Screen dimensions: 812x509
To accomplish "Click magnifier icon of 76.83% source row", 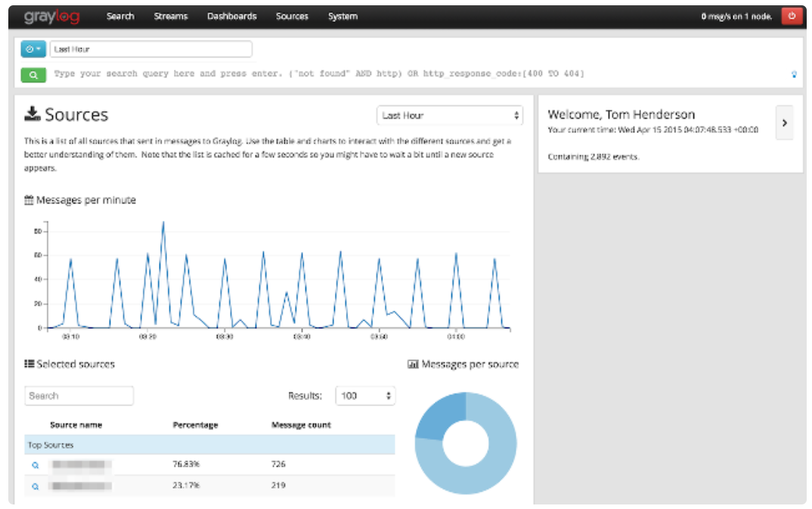I will 36,465.
